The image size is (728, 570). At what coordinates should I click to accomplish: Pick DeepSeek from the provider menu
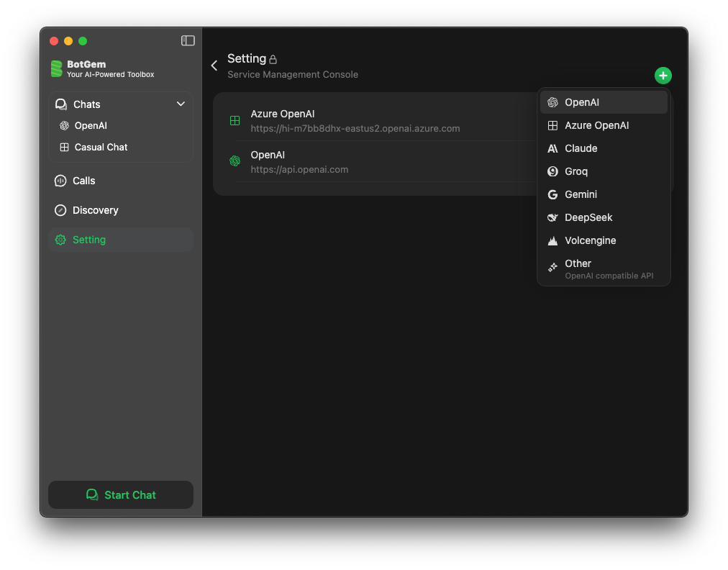(604, 217)
